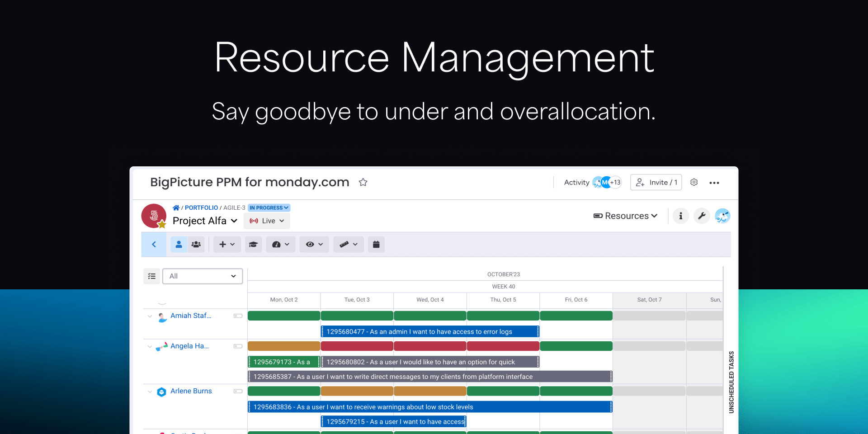The width and height of the screenshot is (868, 434).
Task: Select task 1295683836 low stock warnings
Action: pyautogui.click(x=430, y=407)
